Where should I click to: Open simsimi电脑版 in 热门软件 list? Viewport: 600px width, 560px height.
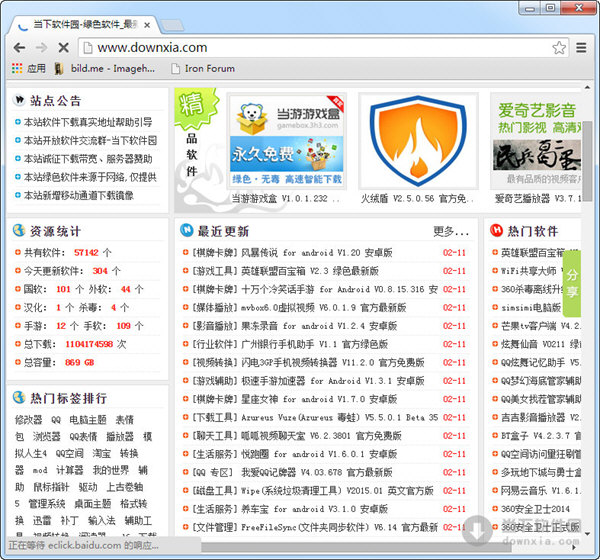[x=531, y=308]
